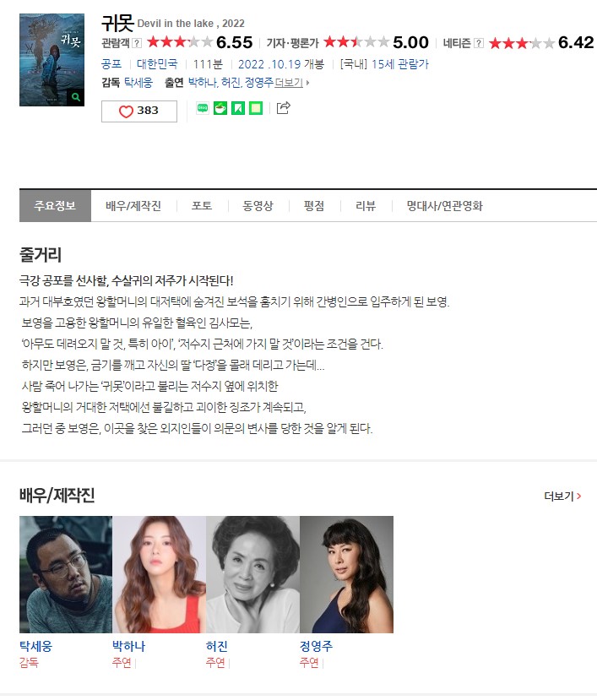This screenshot has width=597, height=700.
Task: Click the 공포 genre link
Action: [x=111, y=64]
